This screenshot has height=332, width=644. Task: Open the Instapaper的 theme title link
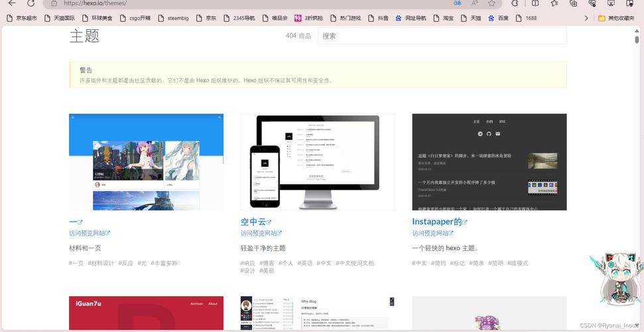(x=440, y=222)
